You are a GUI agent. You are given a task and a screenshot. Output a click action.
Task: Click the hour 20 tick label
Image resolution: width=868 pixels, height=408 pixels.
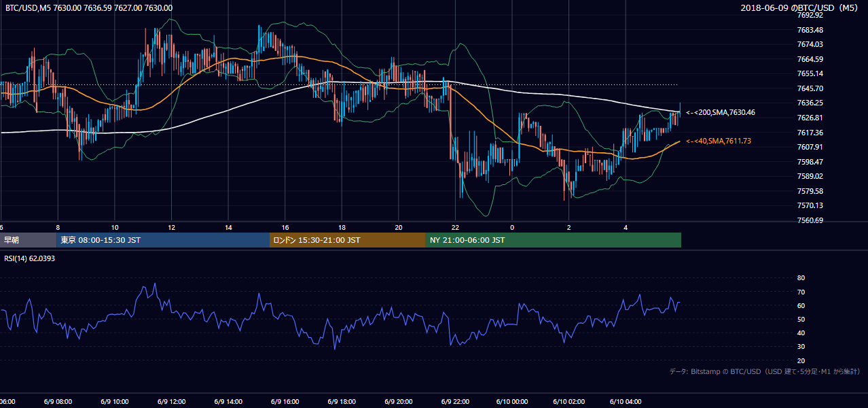[399, 228]
